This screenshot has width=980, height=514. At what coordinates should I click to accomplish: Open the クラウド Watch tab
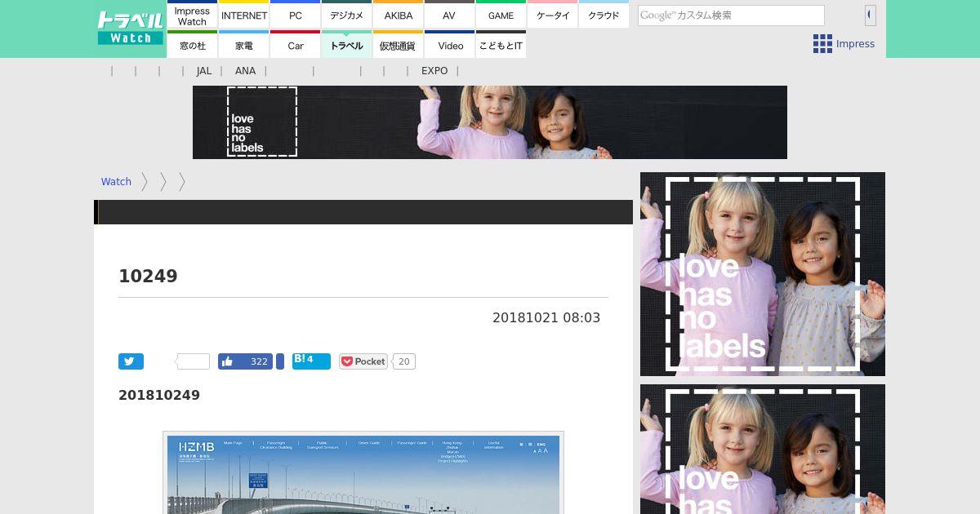[604, 15]
